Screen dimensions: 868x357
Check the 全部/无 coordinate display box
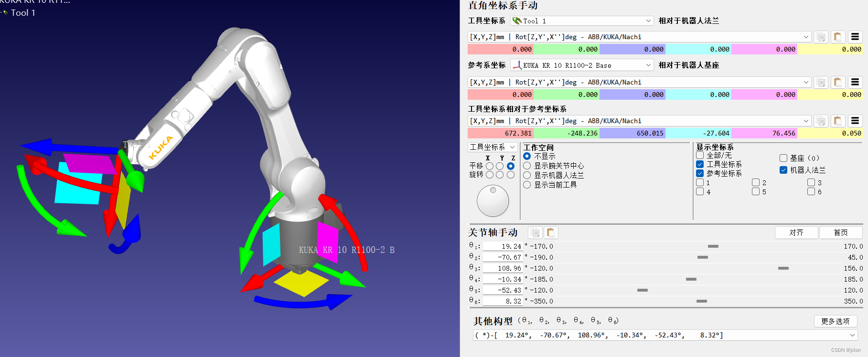pos(700,155)
